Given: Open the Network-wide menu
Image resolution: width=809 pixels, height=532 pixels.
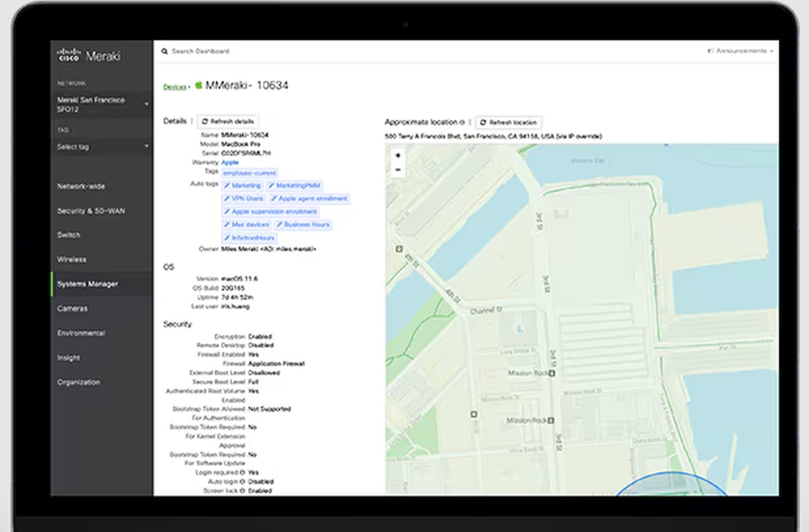Looking at the screenshot, I should tap(81, 186).
